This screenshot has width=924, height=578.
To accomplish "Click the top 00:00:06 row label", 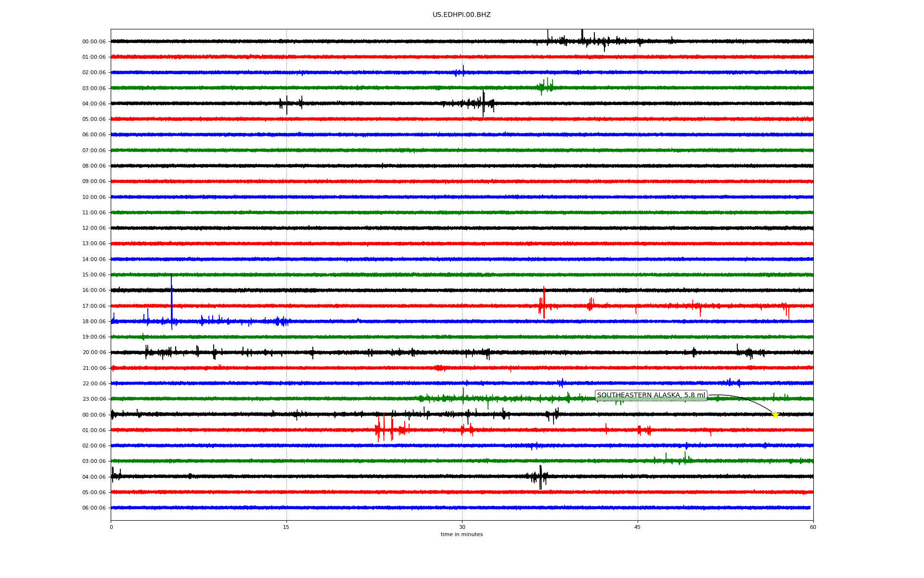I will (x=94, y=42).
